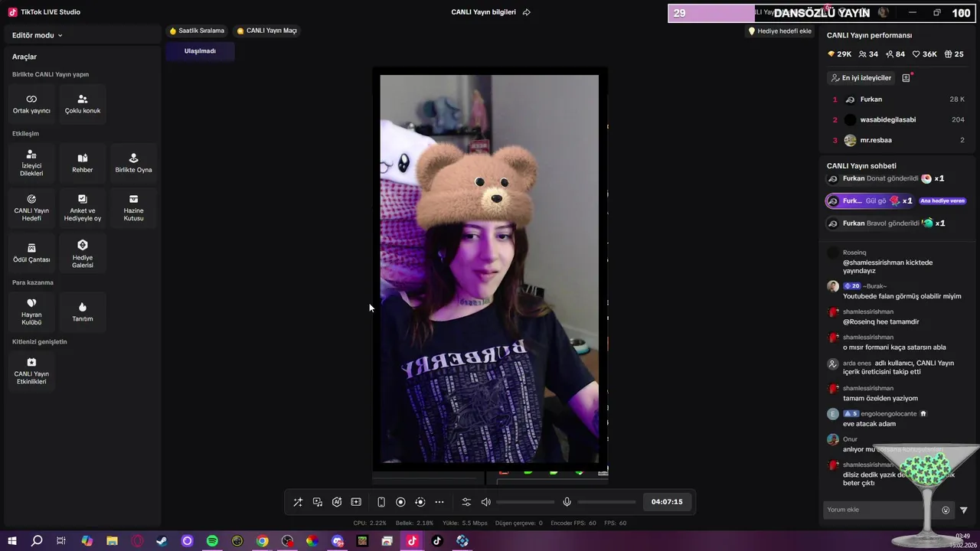Open Steam from the taskbar
Viewport: 980px width, 551px height.
pos(162,541)
